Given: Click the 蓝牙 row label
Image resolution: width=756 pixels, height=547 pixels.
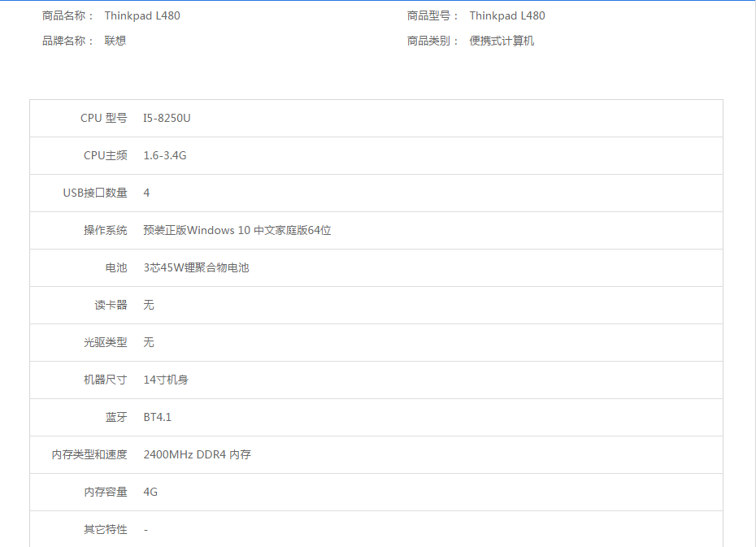Looking at the screenshot, I should coord(116,417).
